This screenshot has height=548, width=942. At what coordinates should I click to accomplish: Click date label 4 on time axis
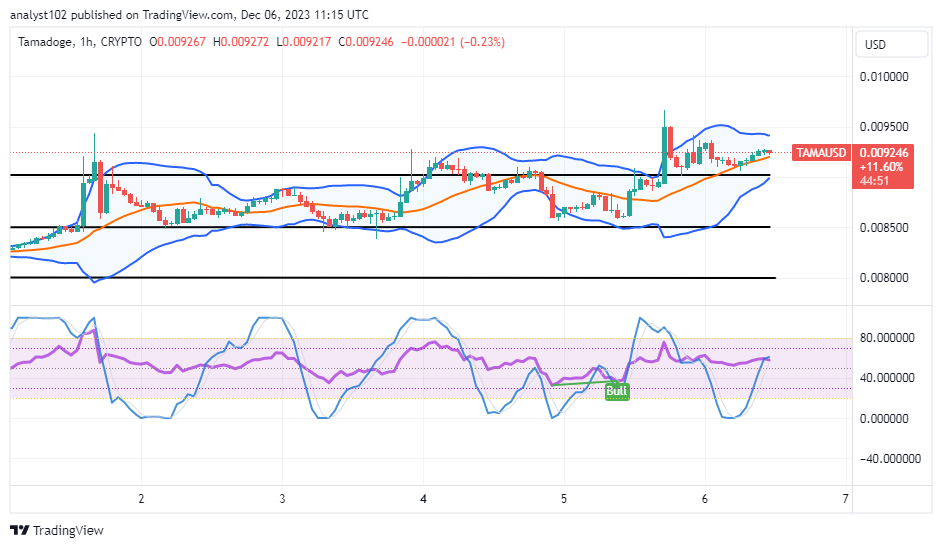(x=423, y=499)
